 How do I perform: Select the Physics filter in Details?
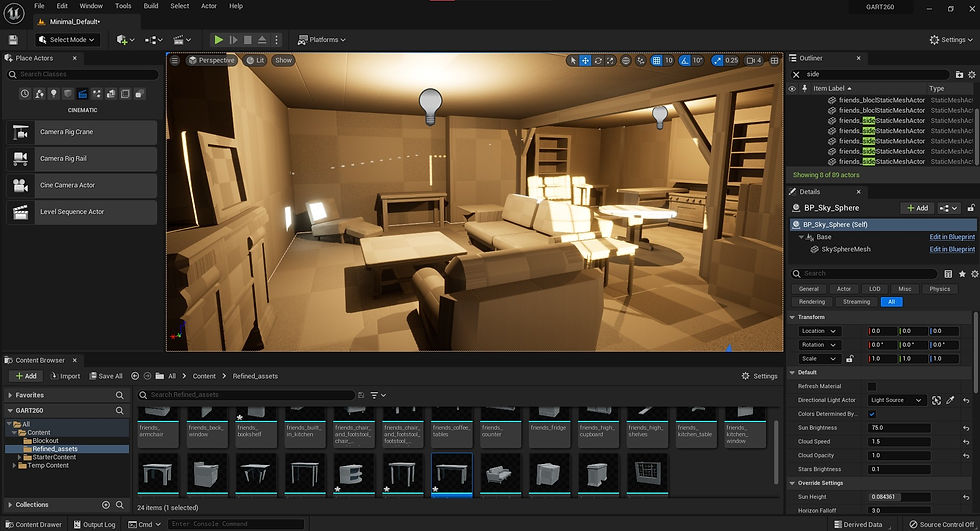(x=939, y=289)
